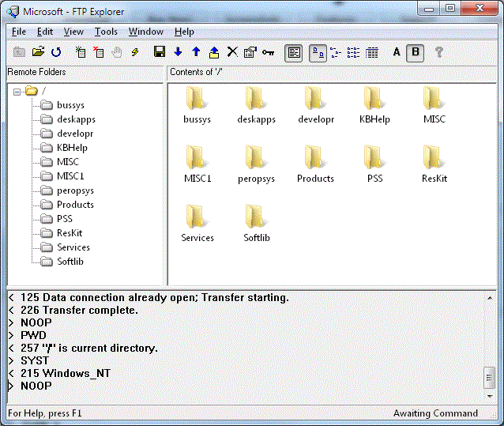Select MISC1 folder icon in contents pane
This screenshot has width=504, height=426.
click(x=197, y=157)
